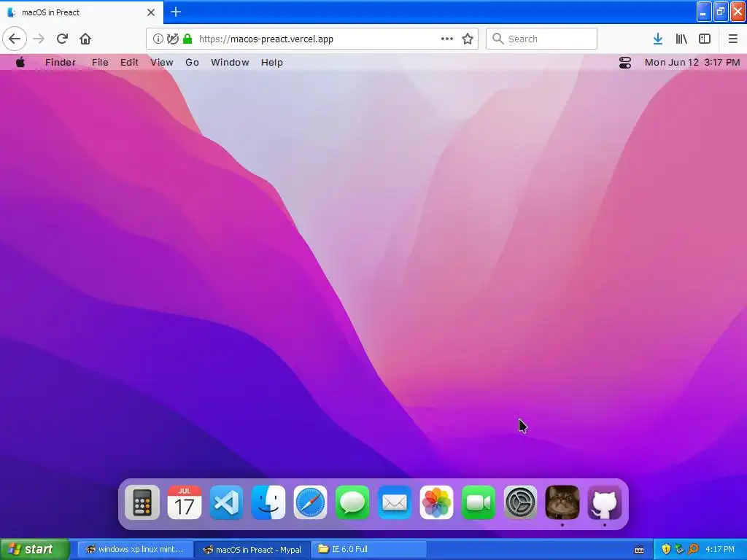Image resolution: width=747 pixels, height=560 pixels.
Task: Open the File menu
Action: (100, 63)
